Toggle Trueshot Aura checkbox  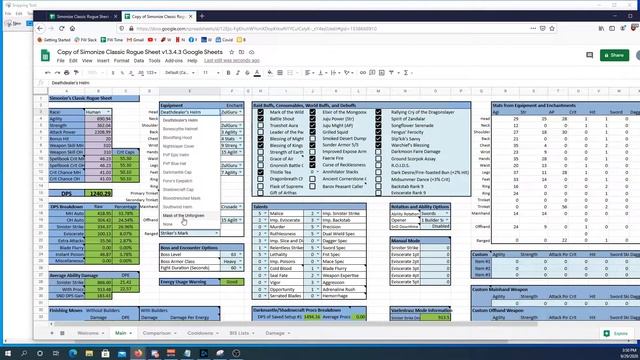click(260, 125)
